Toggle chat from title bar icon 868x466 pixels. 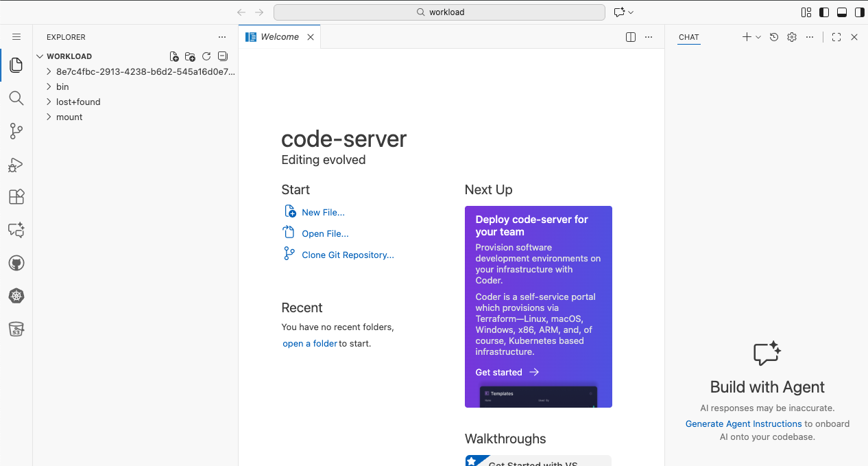(x=620, y=12)
